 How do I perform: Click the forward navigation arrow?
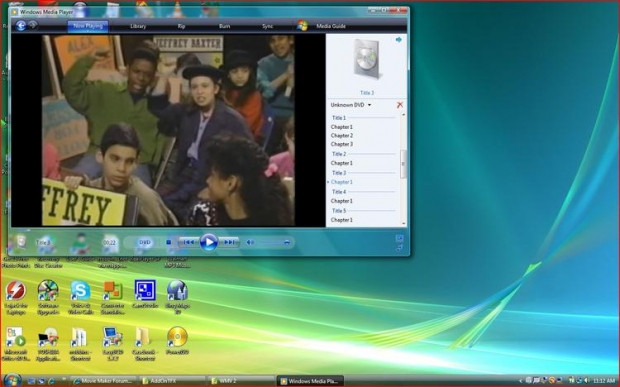click(x=33, y=25)
